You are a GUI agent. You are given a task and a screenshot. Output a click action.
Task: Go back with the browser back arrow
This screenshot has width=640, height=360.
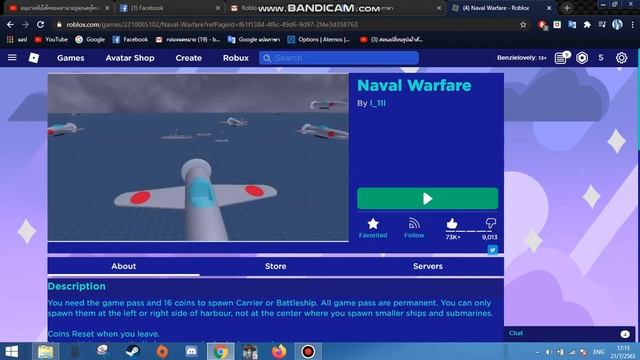pos(10,24)
